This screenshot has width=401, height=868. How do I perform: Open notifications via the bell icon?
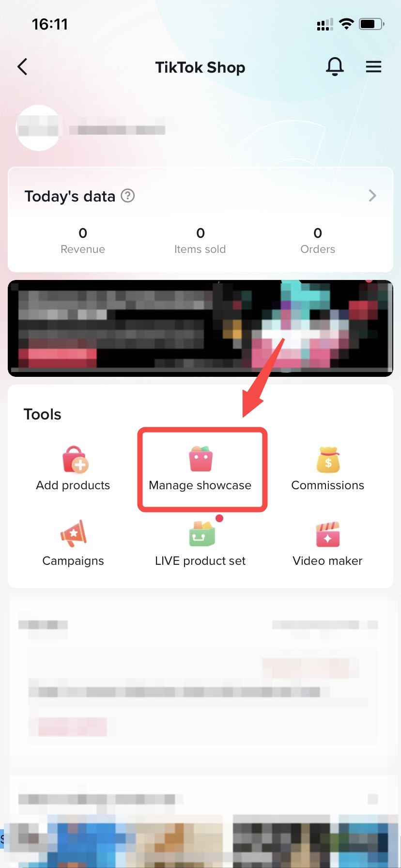point(335,67)
